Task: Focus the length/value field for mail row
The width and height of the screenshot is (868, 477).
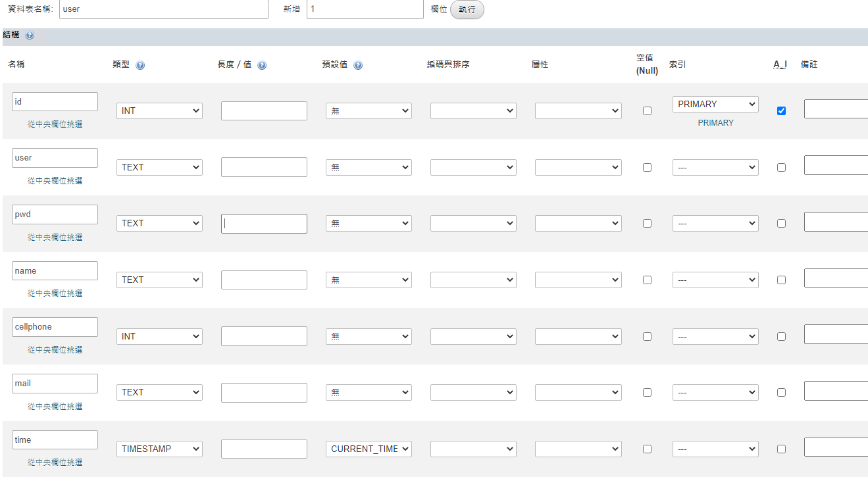Action: [264, 393]
